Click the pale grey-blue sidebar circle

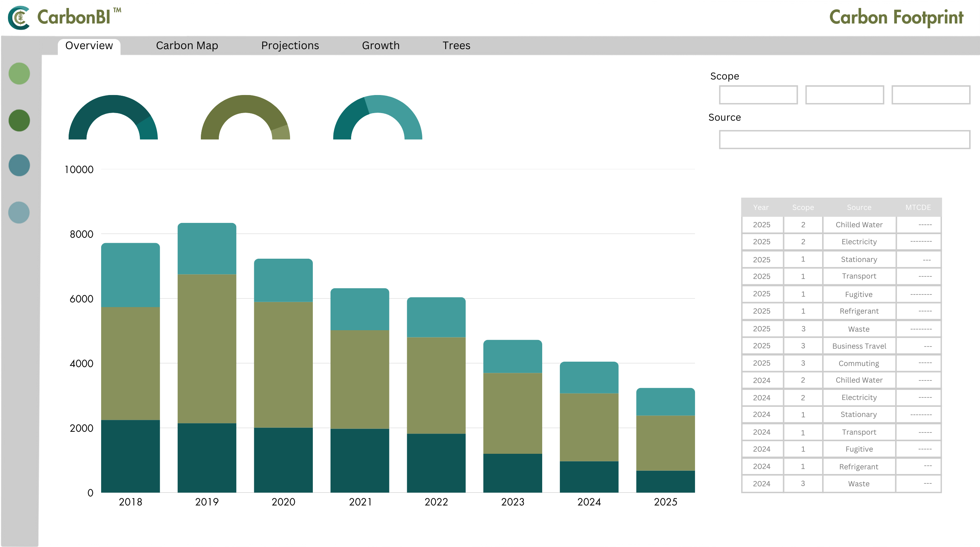19,212
